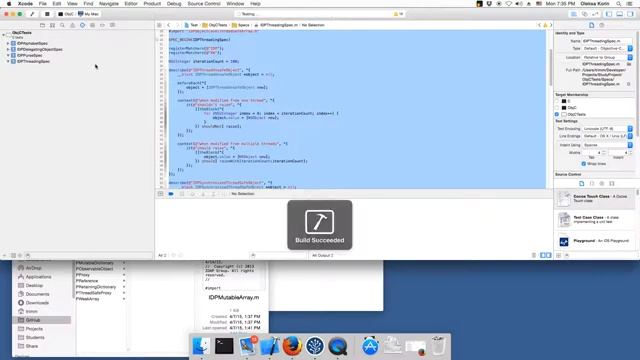Open Firefox from the Dock
This screenshot has height=360, width=640.
[x=292, y=346]
